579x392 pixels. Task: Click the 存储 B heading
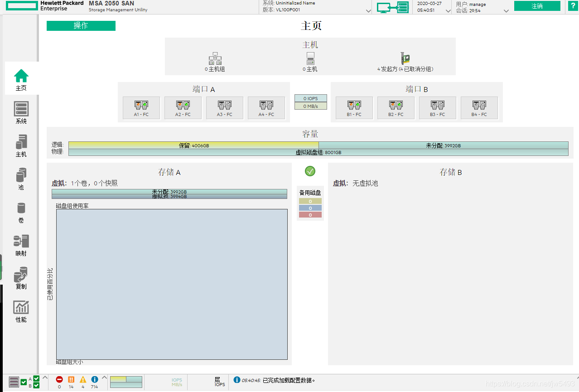click(451, 172)
